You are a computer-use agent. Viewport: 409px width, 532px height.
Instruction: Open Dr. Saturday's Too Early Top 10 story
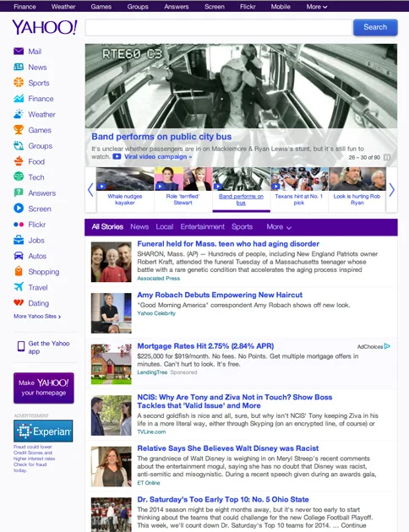[223, 499]
